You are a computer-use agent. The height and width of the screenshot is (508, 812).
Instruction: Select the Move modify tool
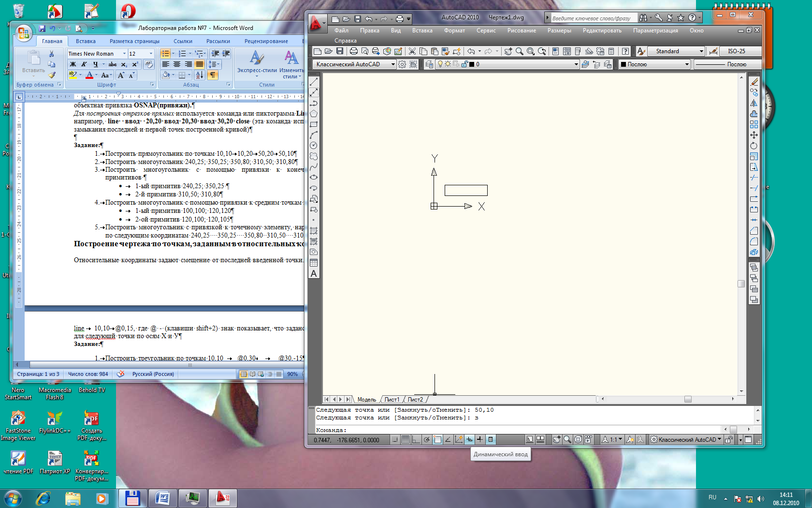(754, 135)
